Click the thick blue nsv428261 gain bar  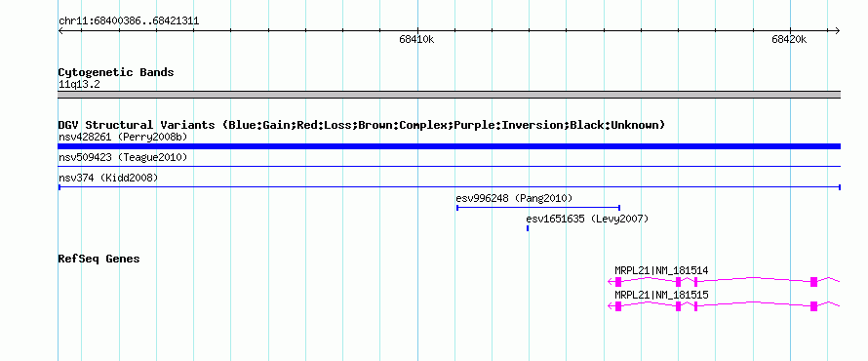(x=449, y=146)
